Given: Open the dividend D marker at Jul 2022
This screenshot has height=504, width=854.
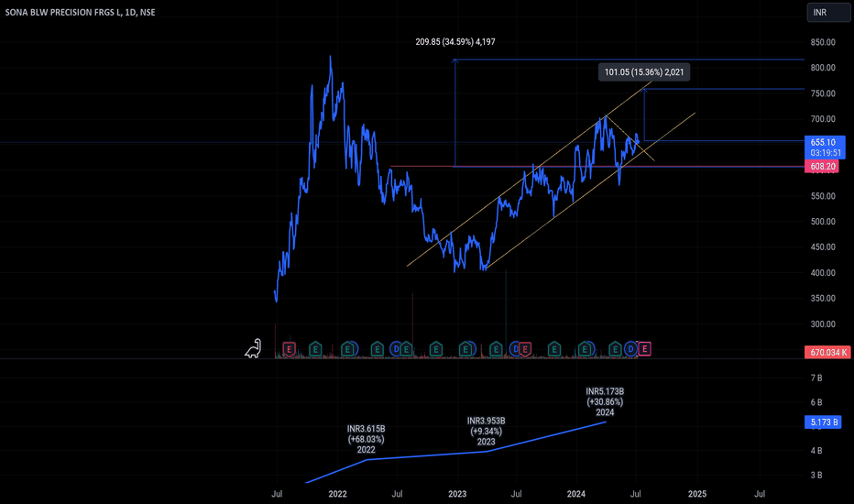Looking at the screenshot, I should tap(396, 349).
